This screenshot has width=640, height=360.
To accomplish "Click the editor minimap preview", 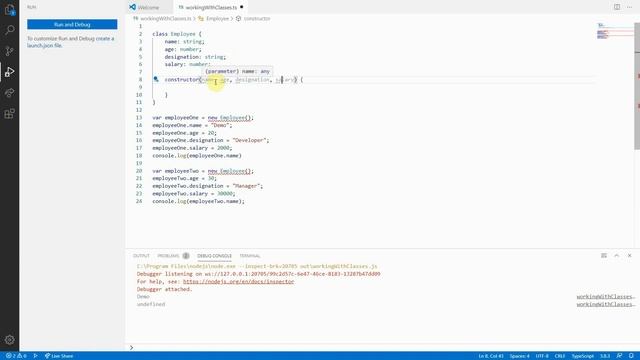I will (615, 31).
